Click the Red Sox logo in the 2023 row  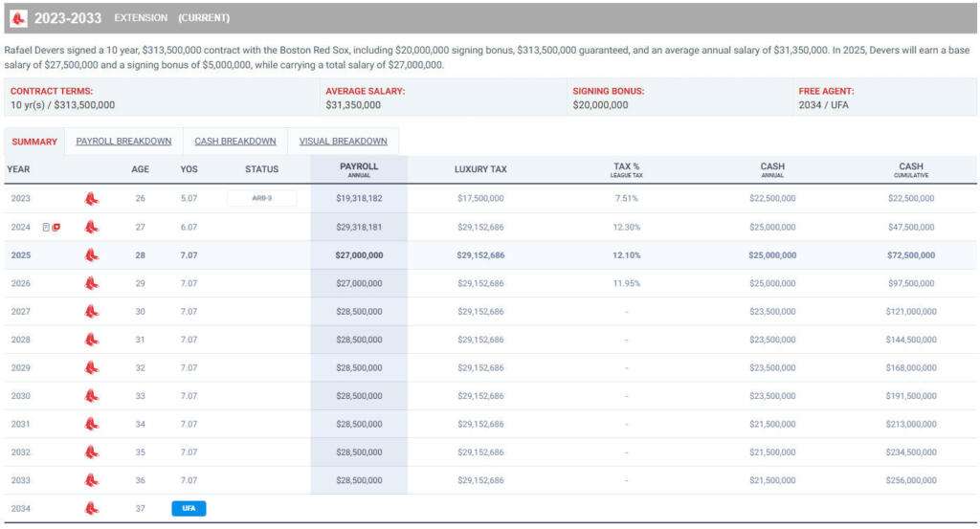(x=91, y=198)
